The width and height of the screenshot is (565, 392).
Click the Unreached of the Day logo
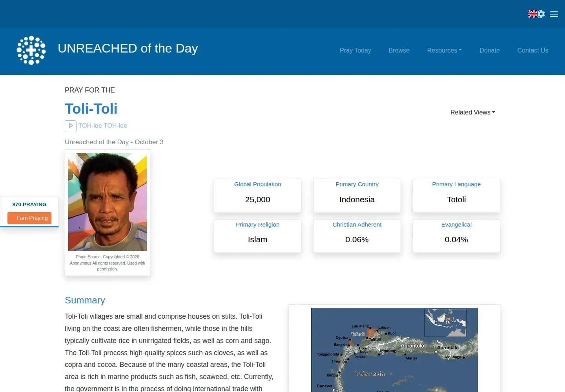click(x=31, y=50)
